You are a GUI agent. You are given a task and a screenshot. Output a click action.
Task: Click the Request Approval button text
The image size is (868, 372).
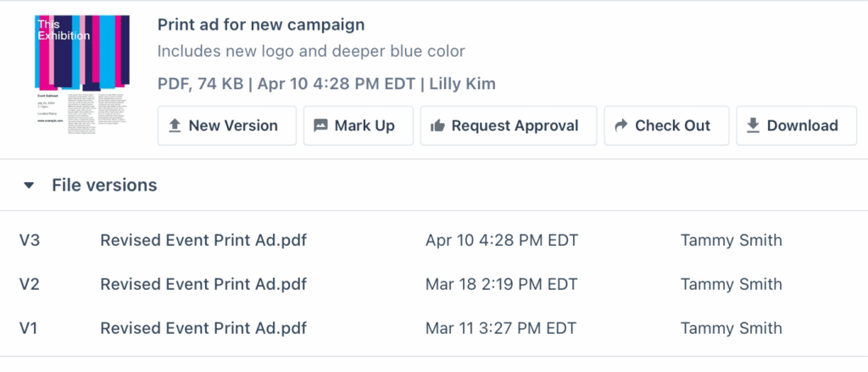(515, 125)
